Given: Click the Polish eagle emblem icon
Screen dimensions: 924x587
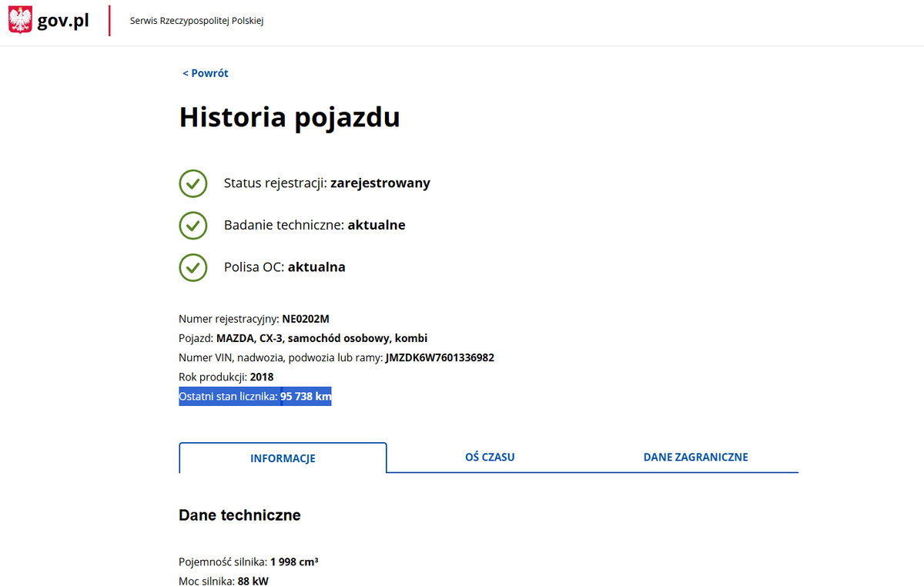Looking at the screenshot, I should [x=19, y=19].
